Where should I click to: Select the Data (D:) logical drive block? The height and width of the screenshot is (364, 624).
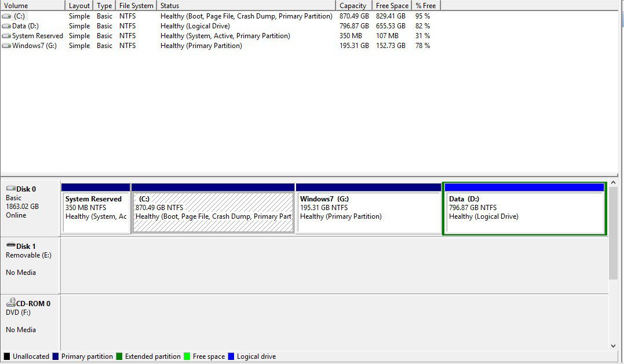[x=524, y=212]
